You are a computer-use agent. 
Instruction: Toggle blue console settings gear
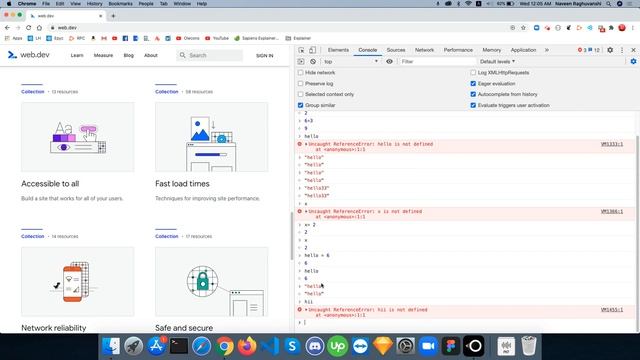633,61
